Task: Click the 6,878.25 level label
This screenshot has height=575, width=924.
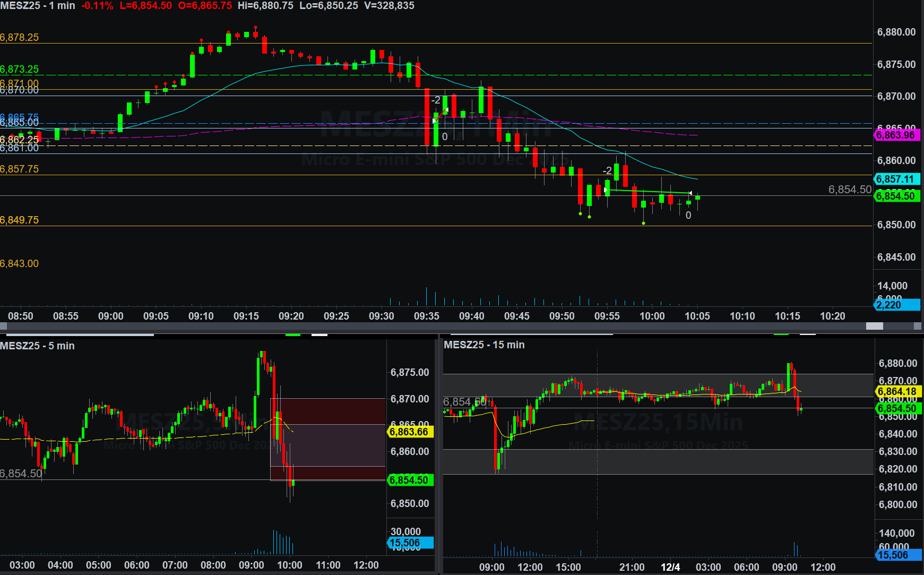Action: coord(20,38)
